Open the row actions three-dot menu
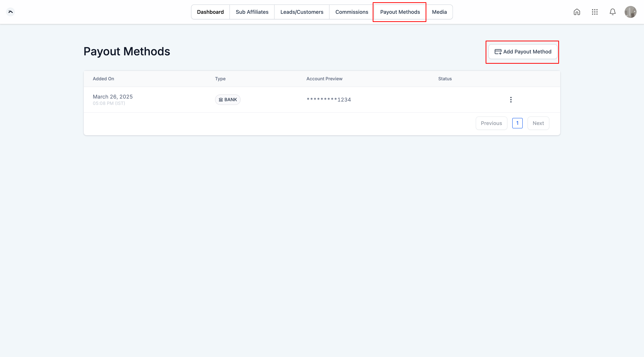The image size is (644, 357). [511, 100]
